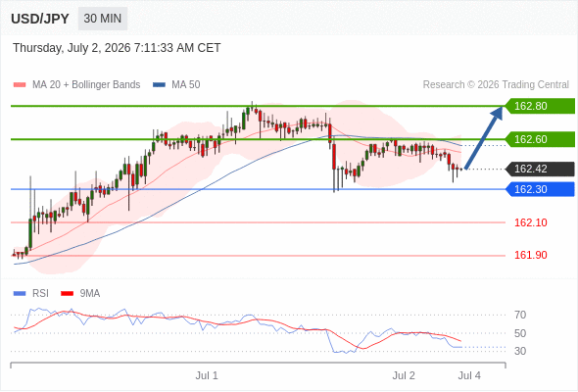The width and height of the screenshot is (578, 392).
Task: Select the 162.60 green resistance tag
Action: point(540,139)
